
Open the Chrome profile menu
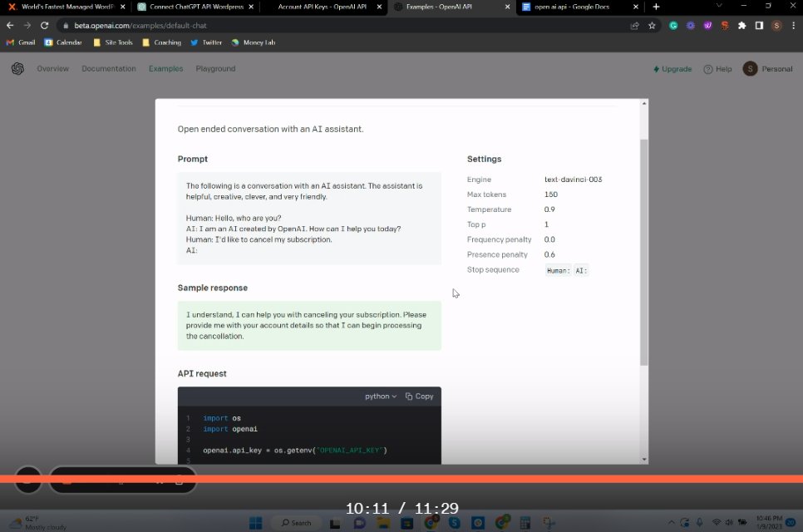(776, 25)
